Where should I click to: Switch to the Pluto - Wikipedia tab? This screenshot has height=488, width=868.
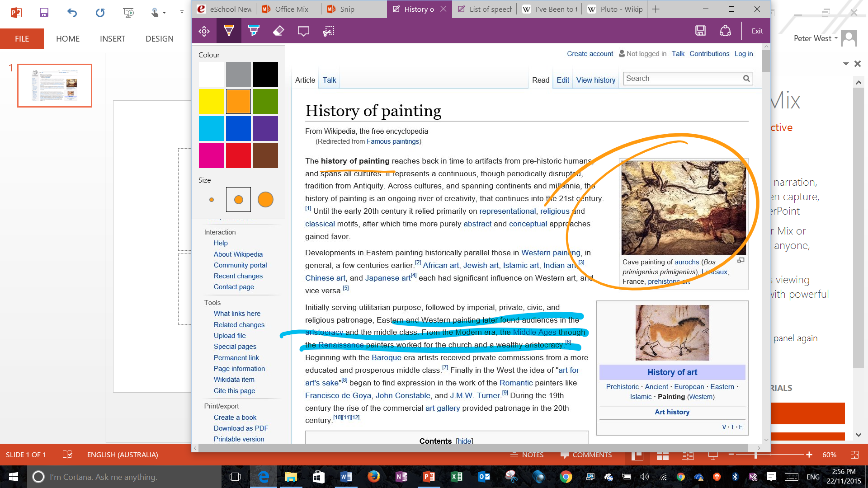pyautogui.click(x=616, y=9)
